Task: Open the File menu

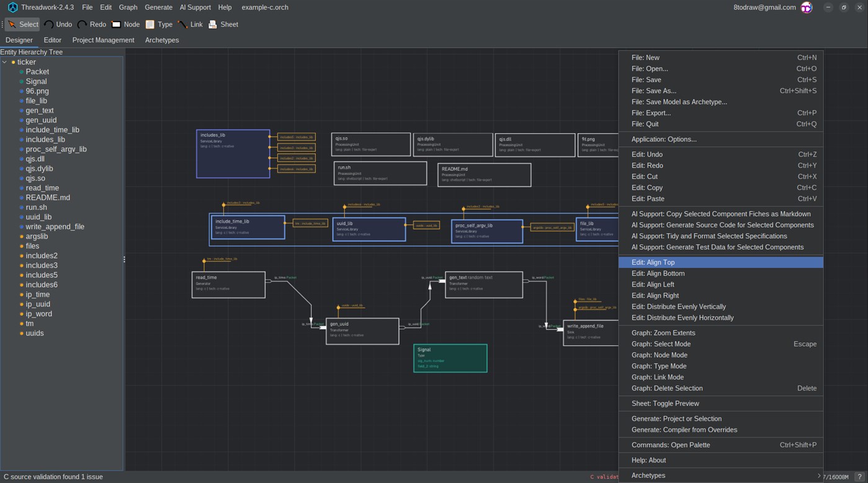Action: [87, 7]
